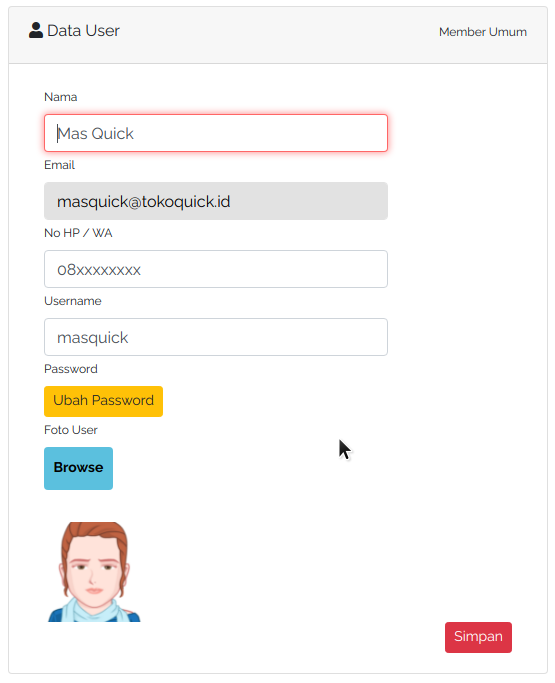Click the user avatar photo preview
Image resolution: width=555 pixels, height=683 pixels.
pos(94,572)
